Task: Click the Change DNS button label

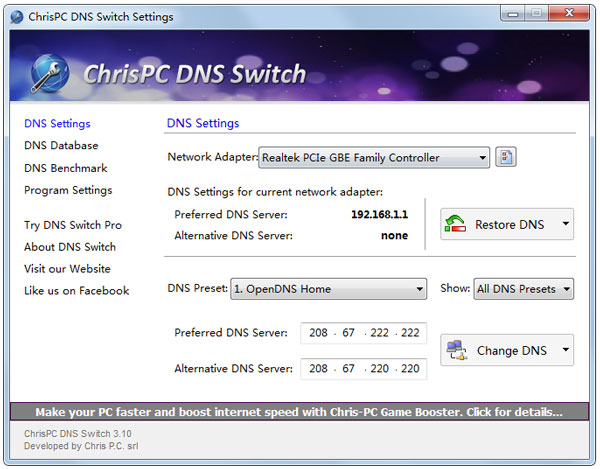Action: [x=512, y=350]
